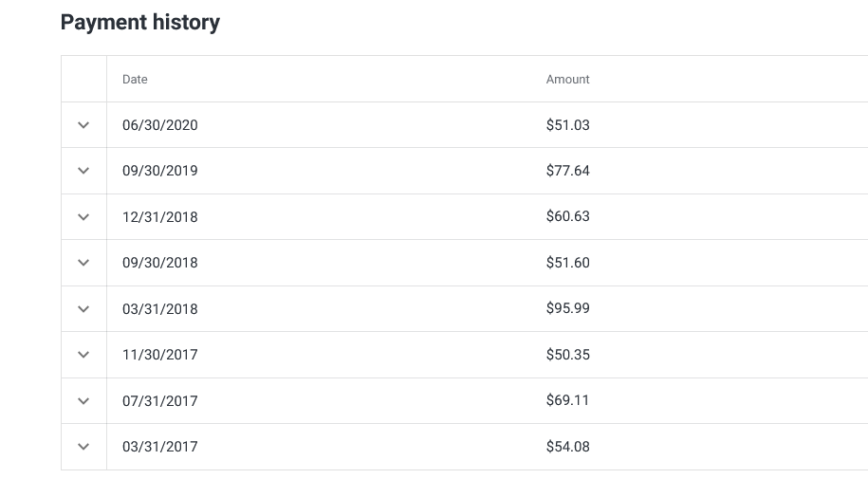Click chevron beside 07/31/2017 payment
Image resolution: width=868 pixels, height=497 pixels.
[x=83, y=401]
